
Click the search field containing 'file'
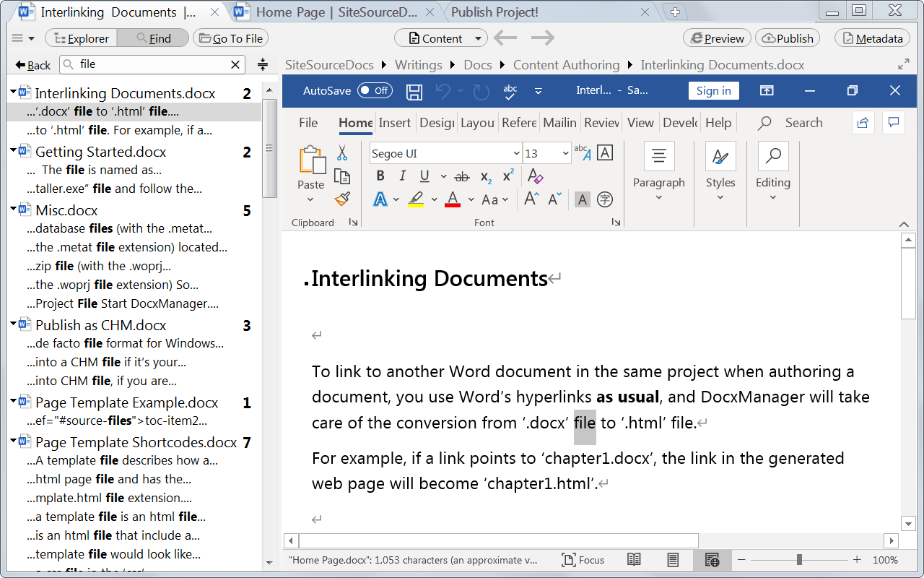pyautogui.click(x=152, y=64)
